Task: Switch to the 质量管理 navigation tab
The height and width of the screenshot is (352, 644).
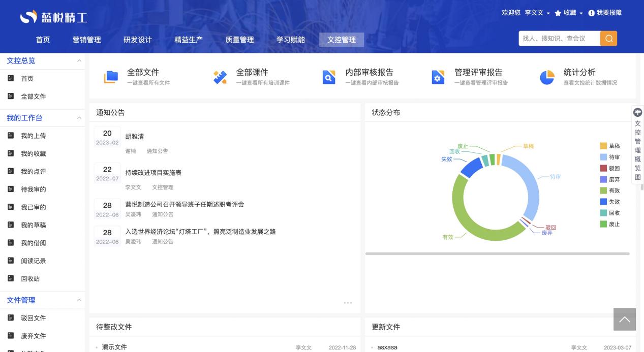Action: point(239,39)
